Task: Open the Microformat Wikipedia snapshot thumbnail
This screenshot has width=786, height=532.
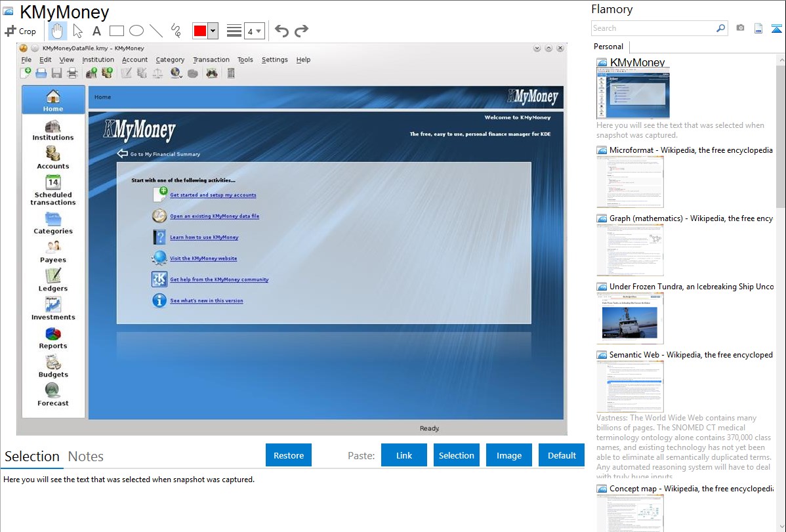Action: click(x=630, y=182)
